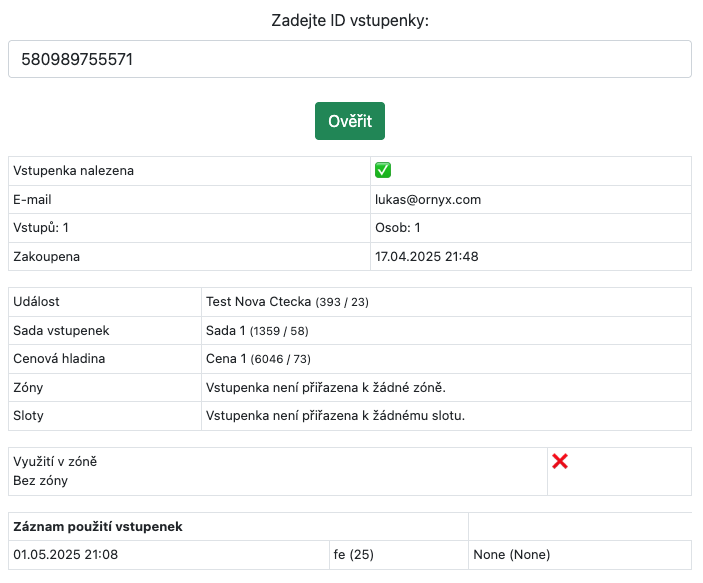
Task: Focus the ticket ID input field
Action: 350,59
